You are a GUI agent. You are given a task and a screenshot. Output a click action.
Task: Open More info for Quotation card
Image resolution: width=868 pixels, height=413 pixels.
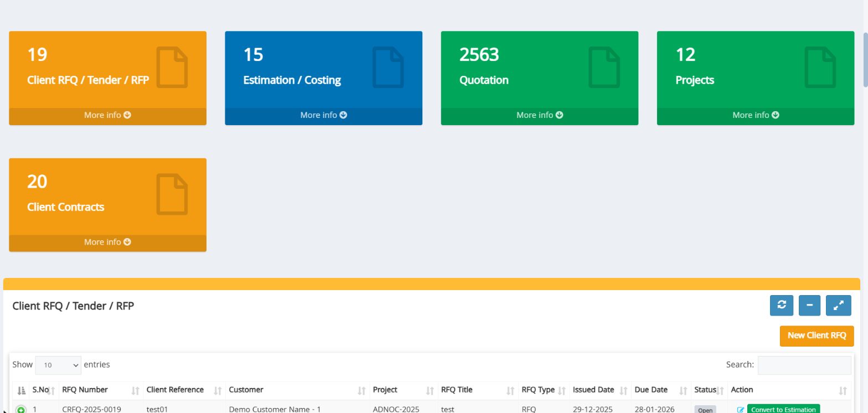click(539, 115)
